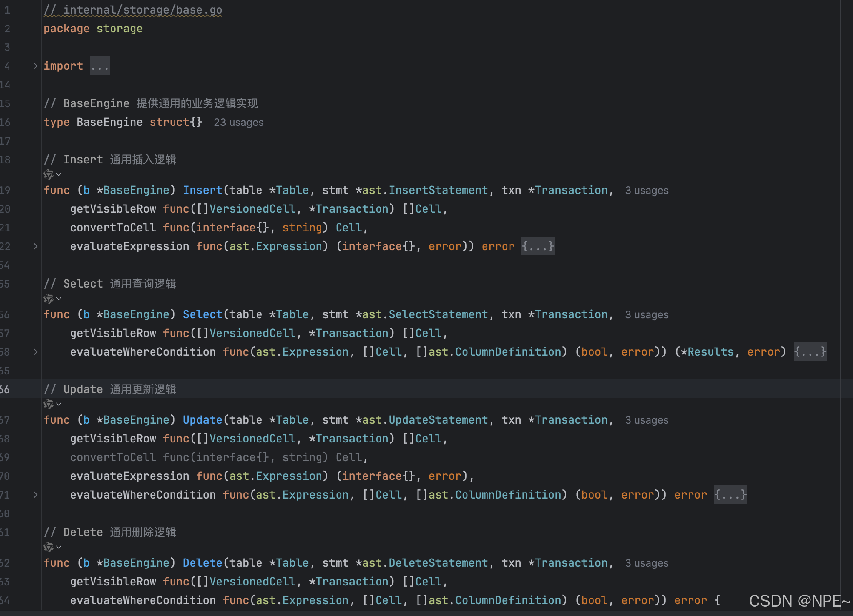This screenshot has width=853, height=616.
Task: Expand Update function fold arrow in gutter
Action: point(35,495)
